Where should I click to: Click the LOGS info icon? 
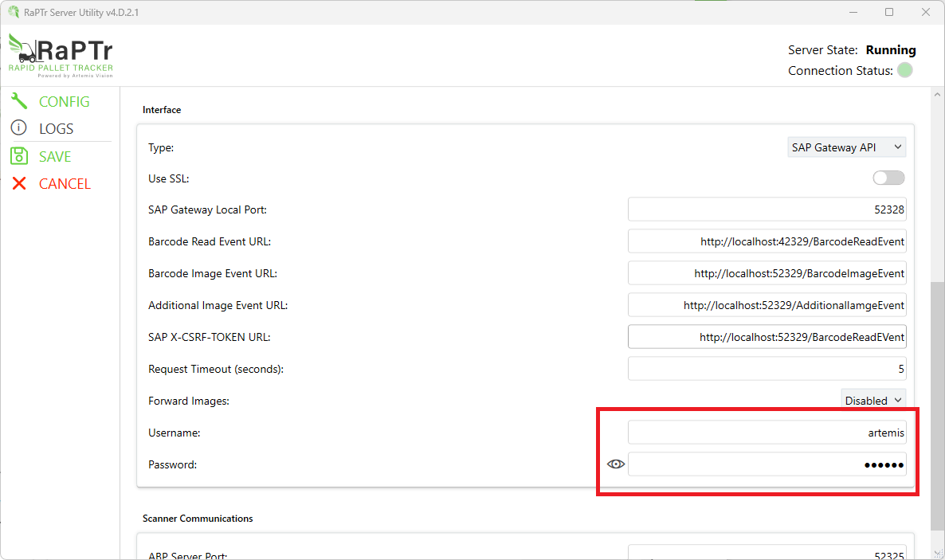[x=19, y=128]
